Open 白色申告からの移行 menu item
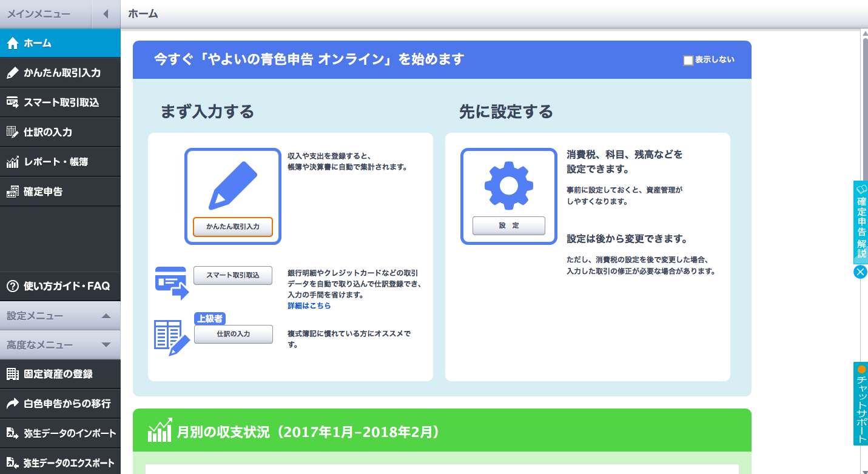Viewport: 868px width, 474px height. coord(60,404)
